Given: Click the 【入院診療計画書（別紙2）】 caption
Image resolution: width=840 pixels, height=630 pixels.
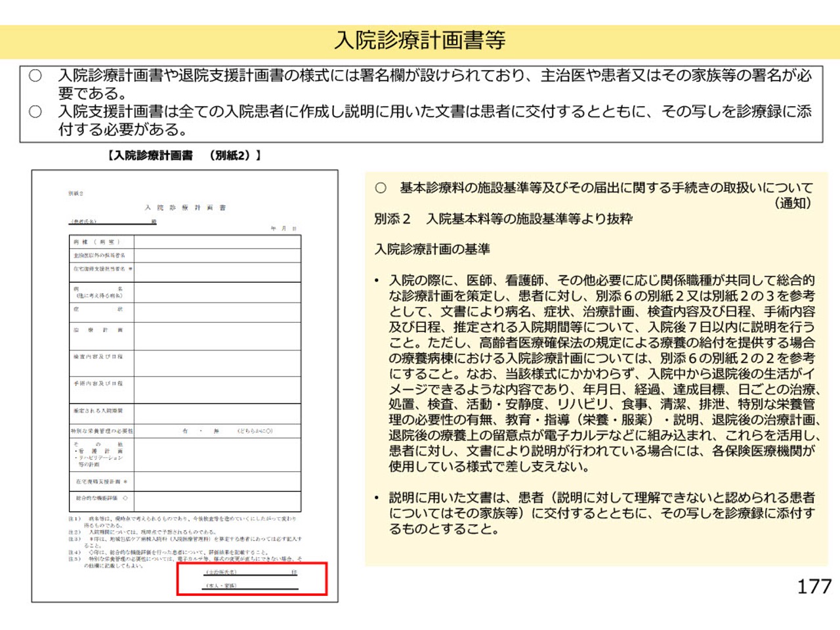Looking at the screenshot, I should point(184,156).
